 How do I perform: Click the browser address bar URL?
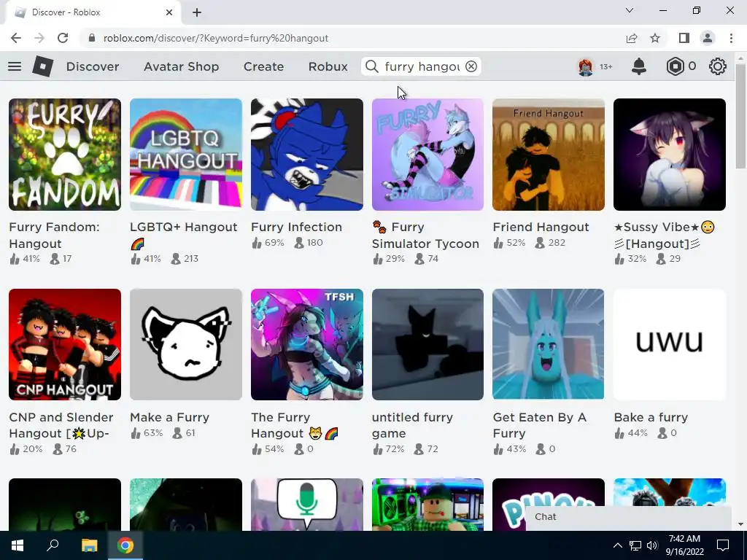[x=216, y=38]
